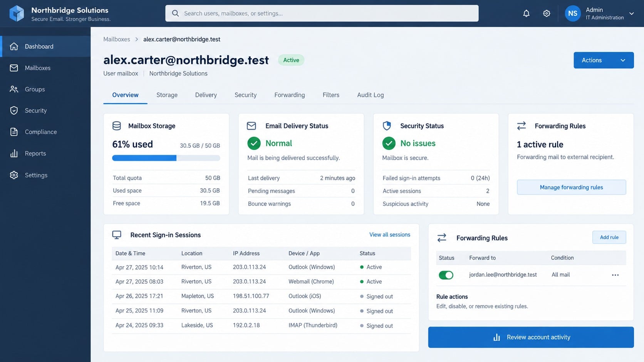Image resolution: width=644 pixels, height=362 pixels.
Task: Click the search magnifier icon
Action: click(x=175, y=13)
